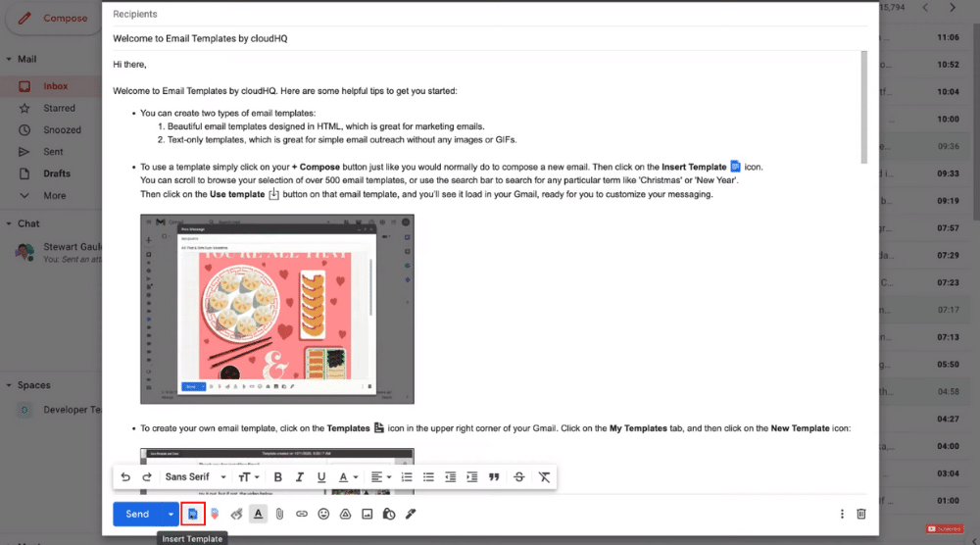Click the compose body scrollbar
The width and height of the screenshot is (980, 545).
tap(863, 107)
